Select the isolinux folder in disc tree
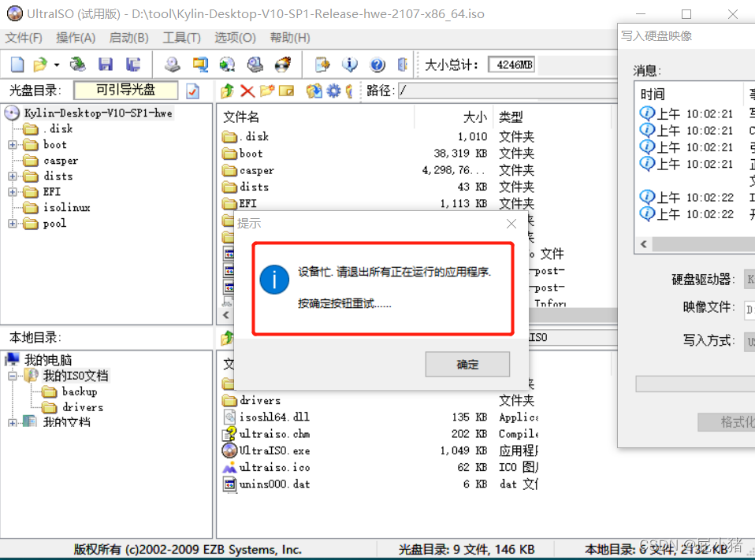This screenshot has height=560, width=755. click(66, 207)
